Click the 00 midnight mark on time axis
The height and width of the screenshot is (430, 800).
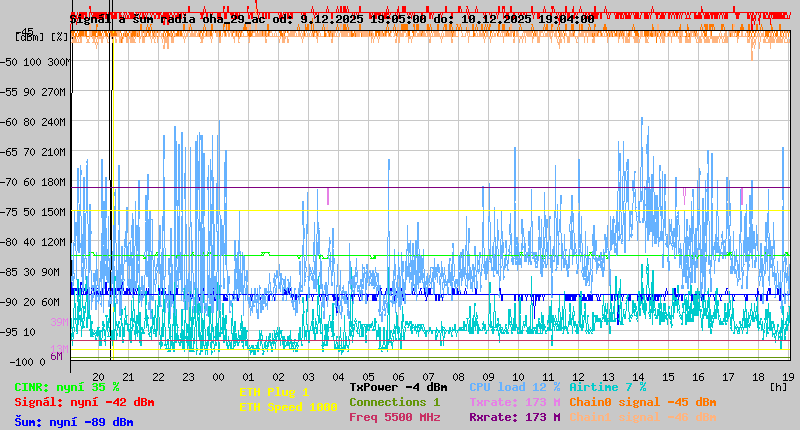click(218, 376)
